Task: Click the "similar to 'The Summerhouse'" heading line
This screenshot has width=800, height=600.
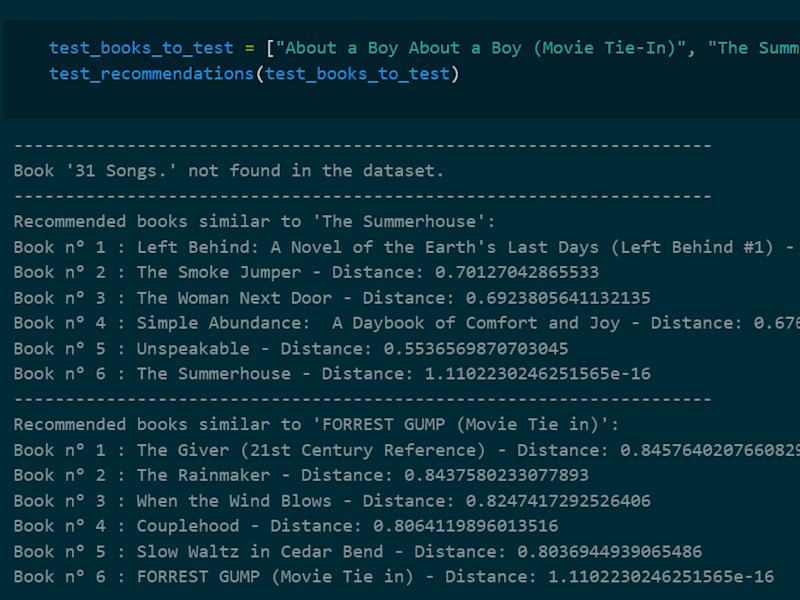Action: pos(254,221)
